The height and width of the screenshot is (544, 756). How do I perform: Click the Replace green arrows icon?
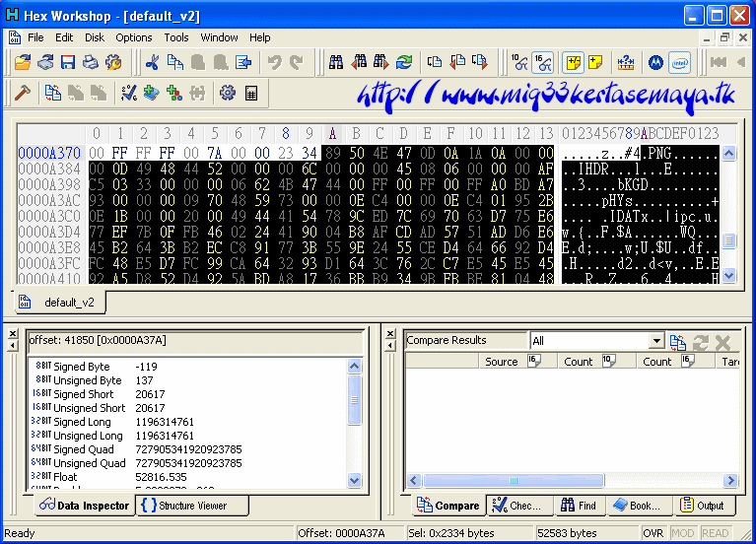click(x=404, y=62)
